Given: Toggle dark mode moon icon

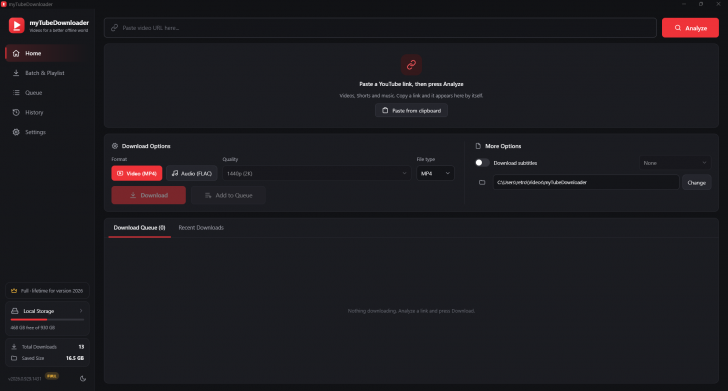Looking at the screenshot, I should (83, 378).
